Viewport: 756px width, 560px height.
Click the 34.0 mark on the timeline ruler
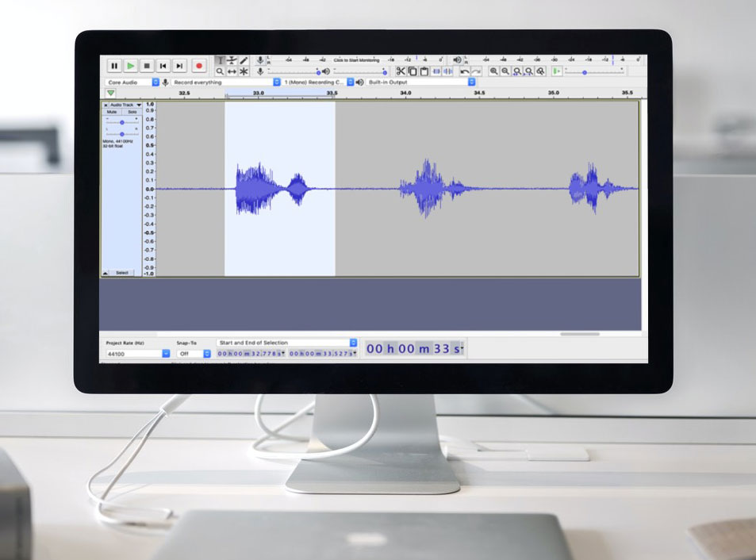click(x=405, y=94)
